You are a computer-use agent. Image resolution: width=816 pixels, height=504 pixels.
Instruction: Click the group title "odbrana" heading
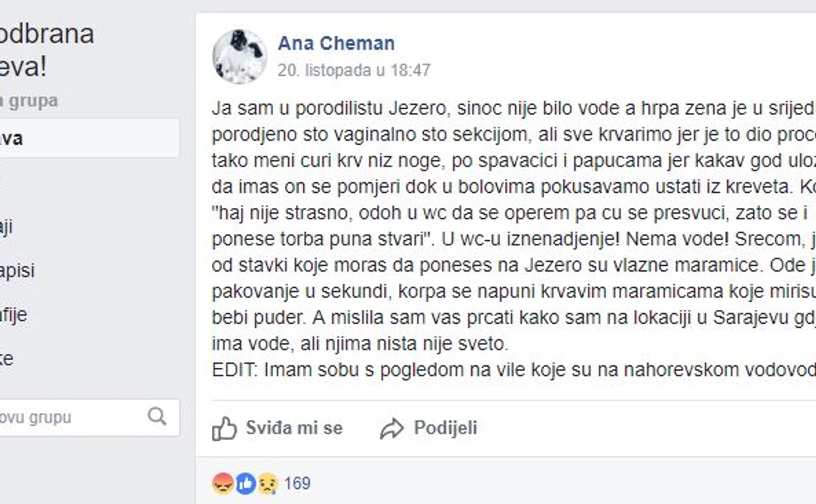tap(47, 34)
